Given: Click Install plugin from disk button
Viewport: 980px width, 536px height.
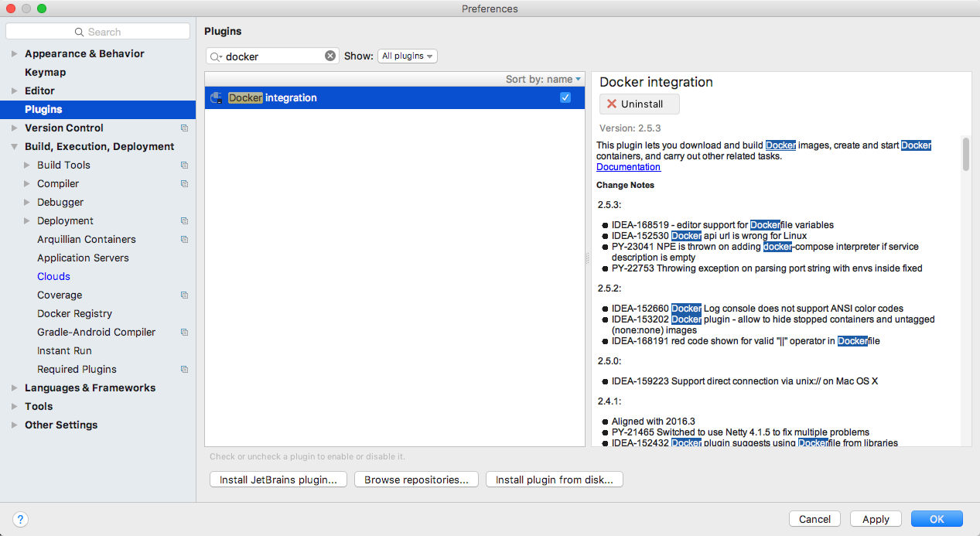Looking at the screenshot, I should tap(554, 480).
